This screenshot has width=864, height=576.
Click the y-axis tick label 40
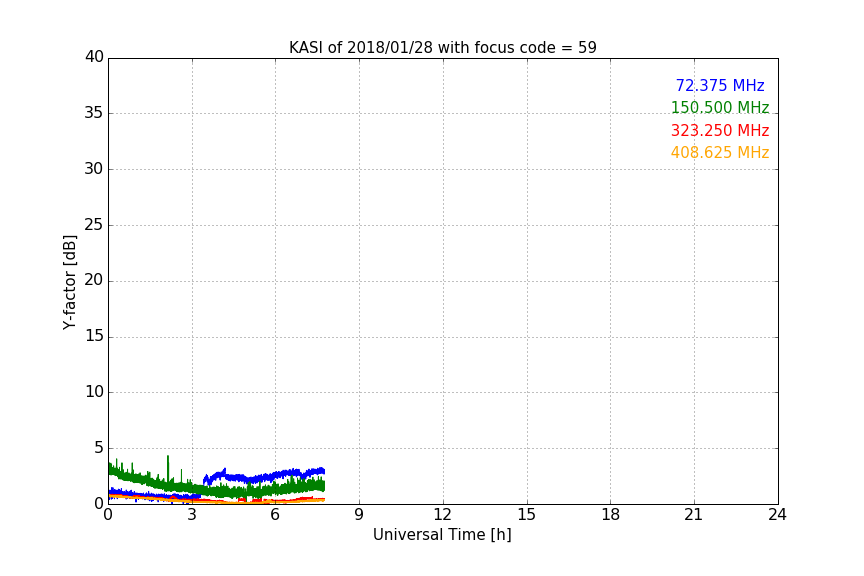[x=94, y=57]
